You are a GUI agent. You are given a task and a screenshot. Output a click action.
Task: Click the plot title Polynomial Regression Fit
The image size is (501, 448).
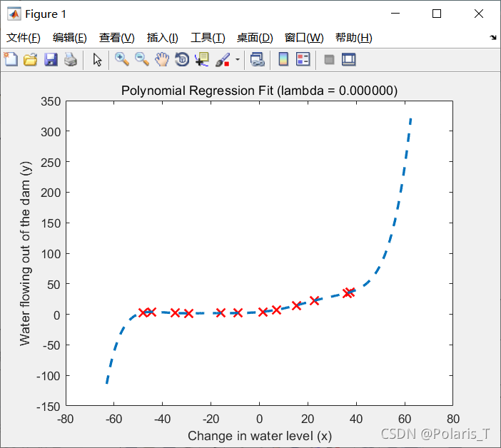click(x=259, y=91)
